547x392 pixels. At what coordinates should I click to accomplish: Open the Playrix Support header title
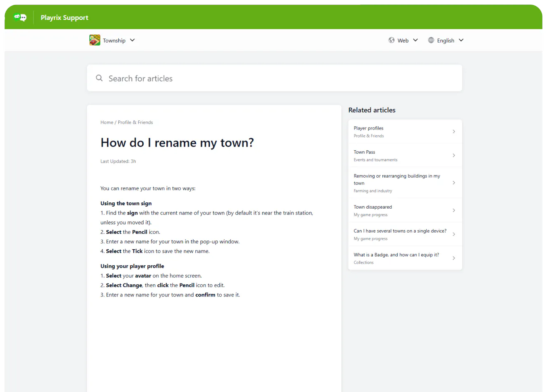[x=65, y=17]
